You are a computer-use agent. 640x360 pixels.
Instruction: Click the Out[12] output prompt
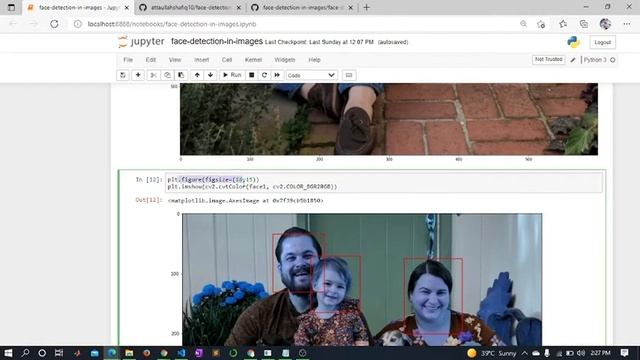click(149, 200)
